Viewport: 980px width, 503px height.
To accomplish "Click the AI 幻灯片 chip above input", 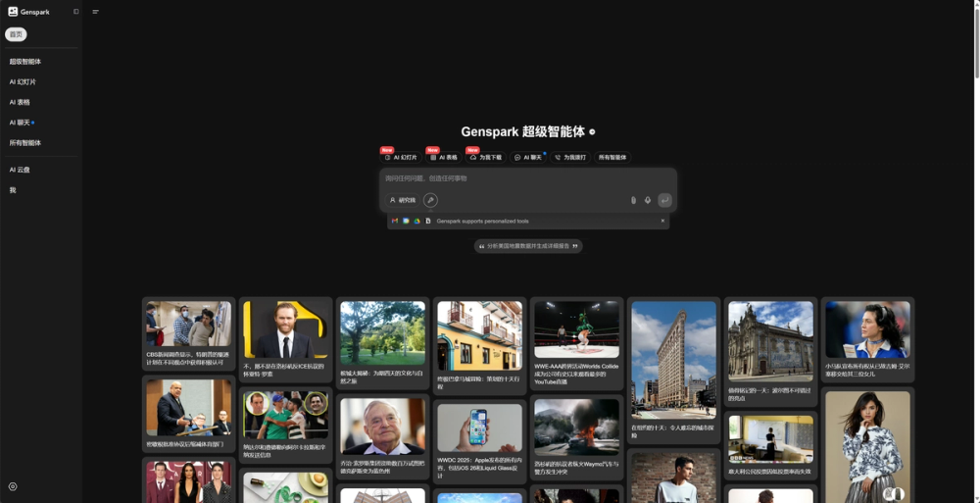I will (401, 158).
